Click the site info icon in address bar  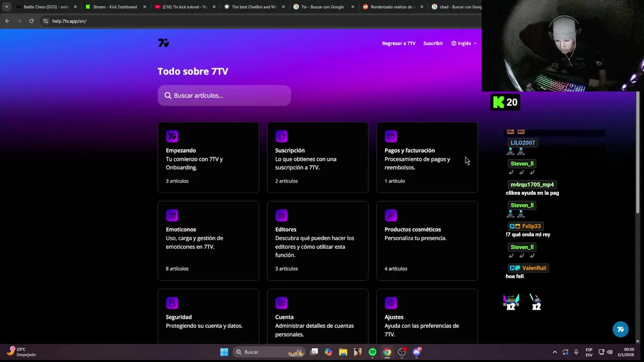(x=45, y=21)
